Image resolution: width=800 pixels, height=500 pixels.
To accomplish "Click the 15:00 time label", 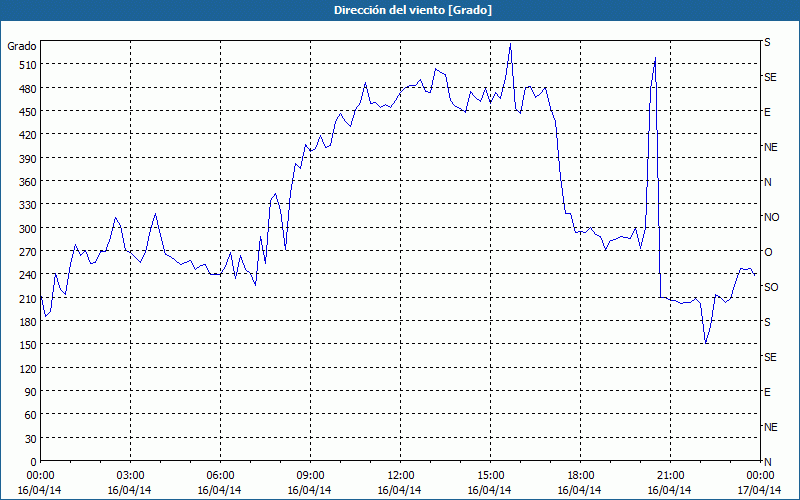I will (490, 476).
